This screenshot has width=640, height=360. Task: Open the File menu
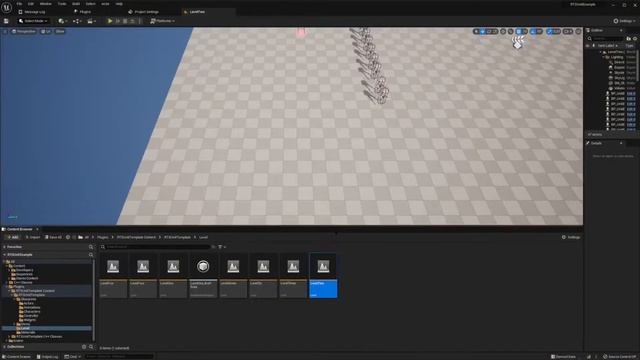19,4
